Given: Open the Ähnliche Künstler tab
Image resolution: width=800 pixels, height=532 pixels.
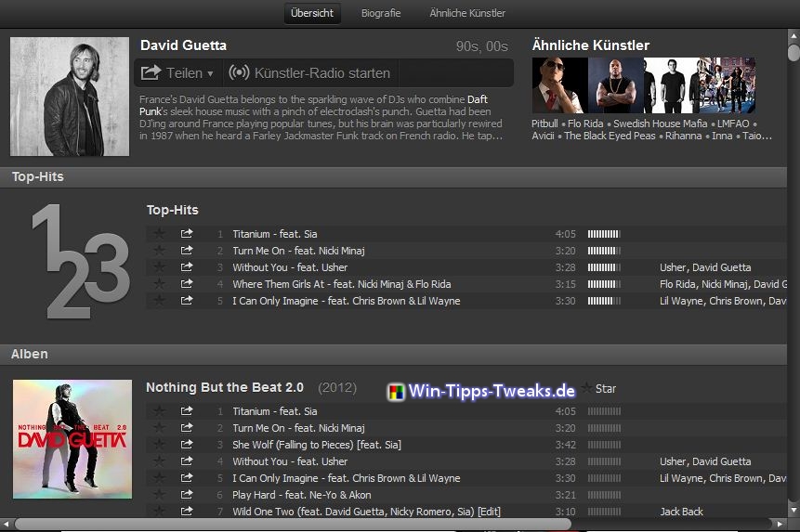Looking at the screenshot, I should [x=467, y=13].
